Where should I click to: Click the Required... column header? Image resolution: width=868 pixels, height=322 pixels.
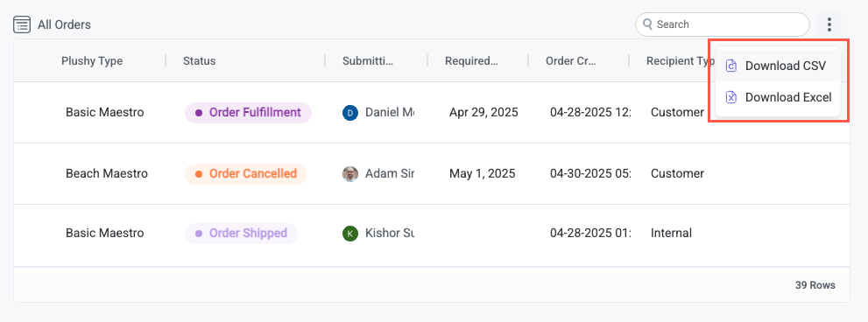[471, 61]
